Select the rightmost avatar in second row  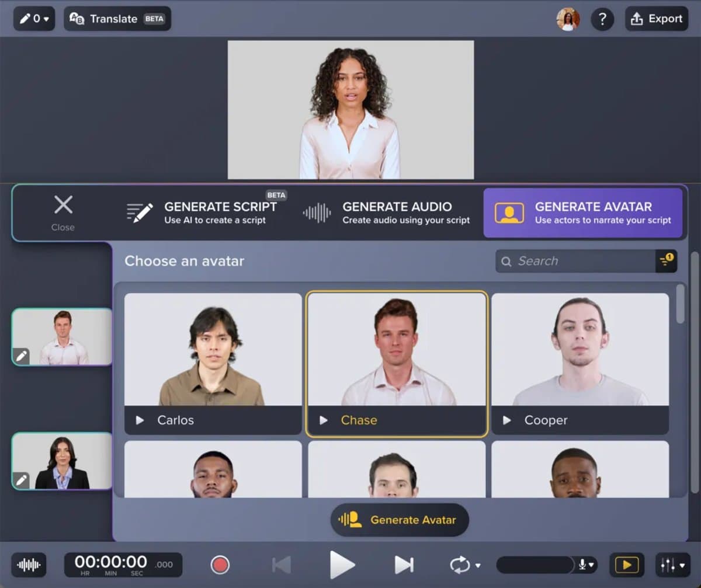pyautogui.click(x=580, y=469)
